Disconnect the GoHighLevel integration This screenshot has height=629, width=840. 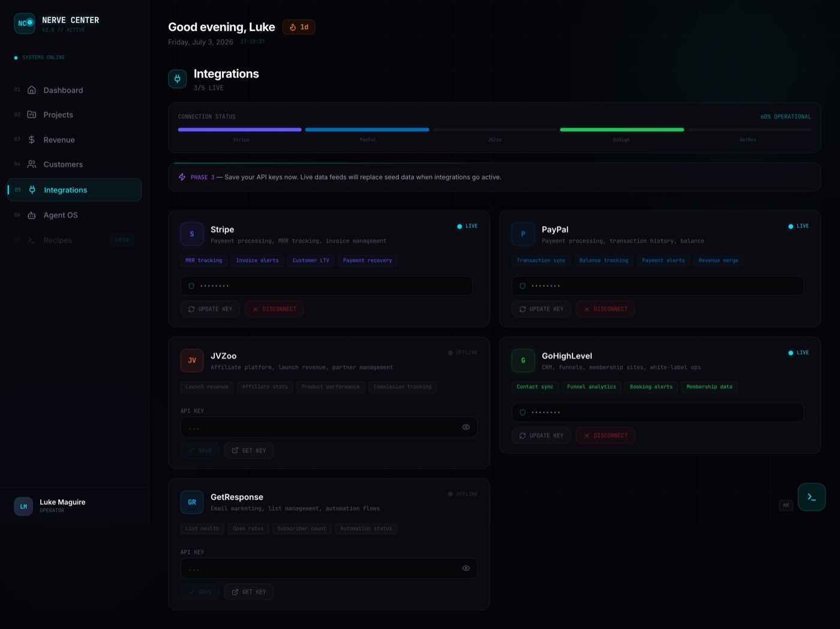point(605,436)
